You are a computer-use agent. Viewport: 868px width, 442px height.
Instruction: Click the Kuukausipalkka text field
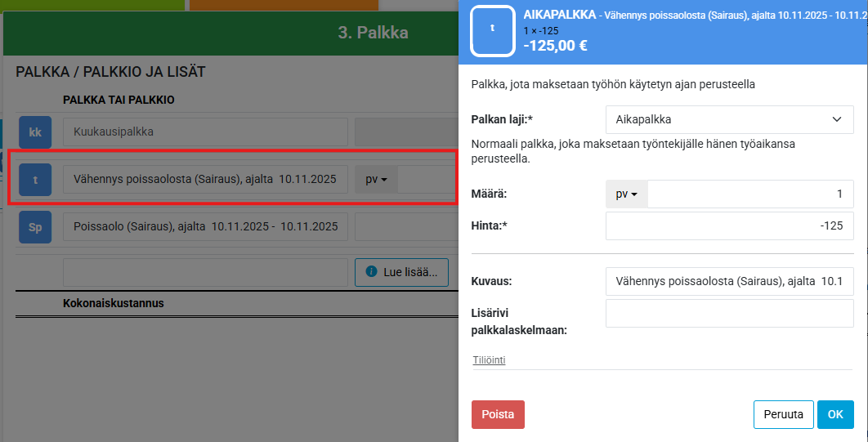(205, 132)
